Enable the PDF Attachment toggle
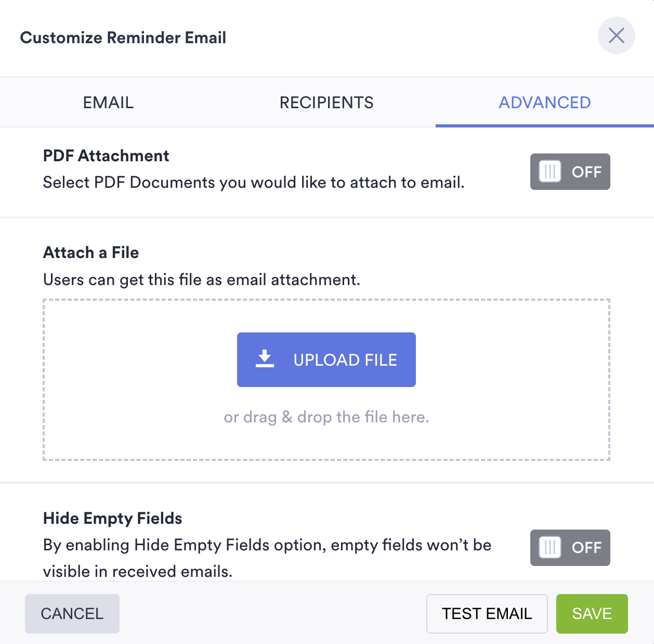Viewport: 654px width, 644px height. [x=570, y=172]
